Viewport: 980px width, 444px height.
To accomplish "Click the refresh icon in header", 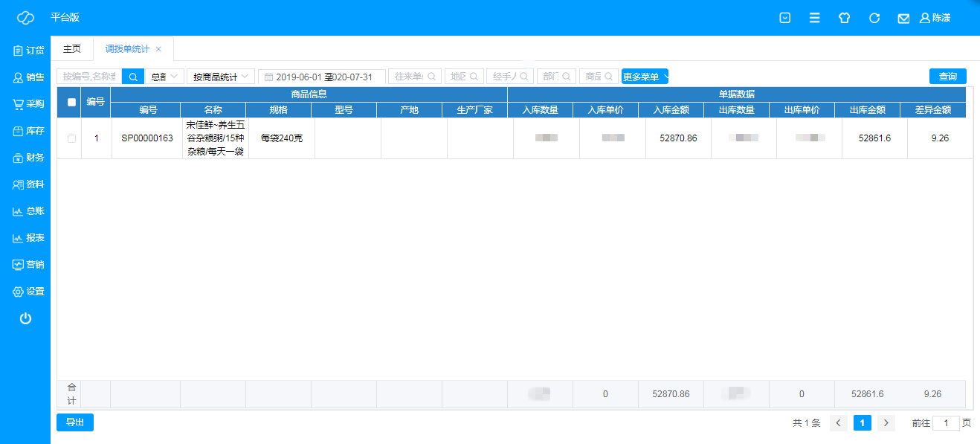I will tap(874, 18).
